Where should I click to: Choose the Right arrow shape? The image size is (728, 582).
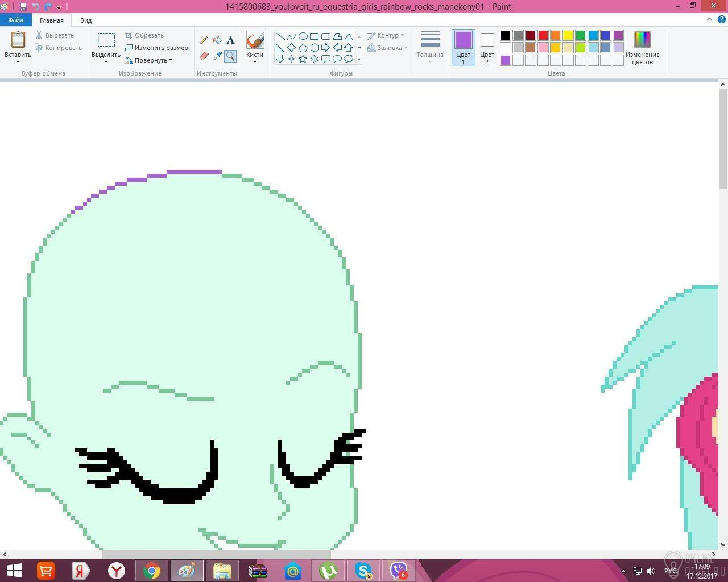tap(325, 48)
